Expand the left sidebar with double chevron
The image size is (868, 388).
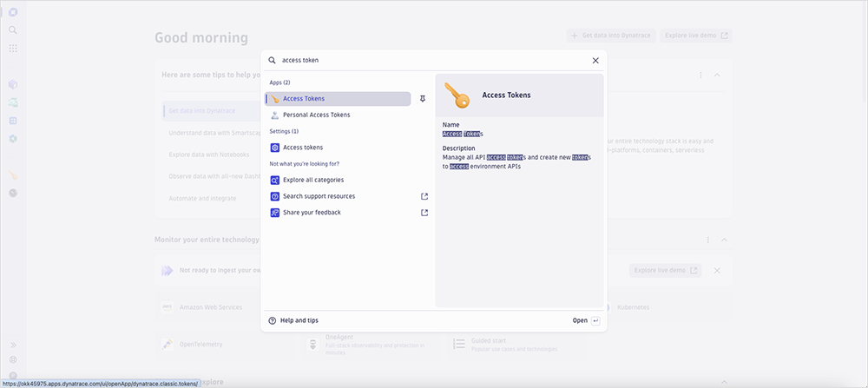click(13, 345)
